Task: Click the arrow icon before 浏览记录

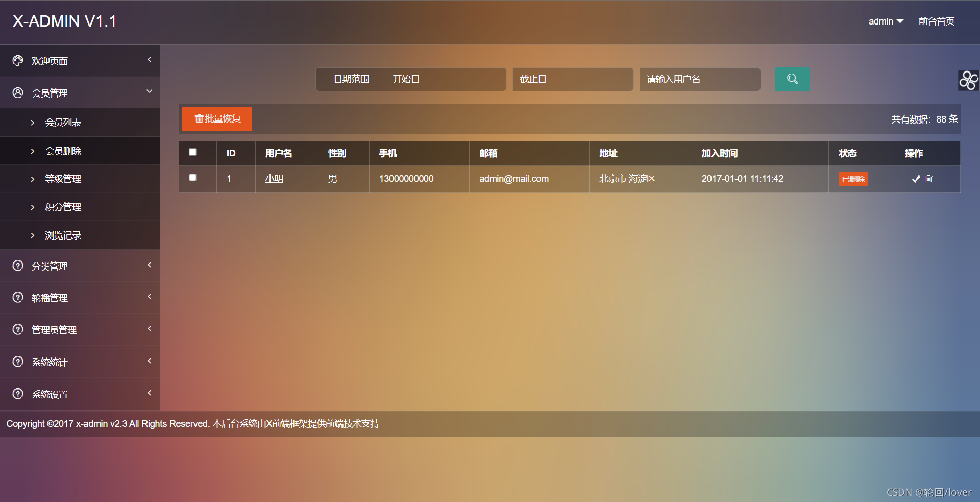Action: click(x=33, y=235)
